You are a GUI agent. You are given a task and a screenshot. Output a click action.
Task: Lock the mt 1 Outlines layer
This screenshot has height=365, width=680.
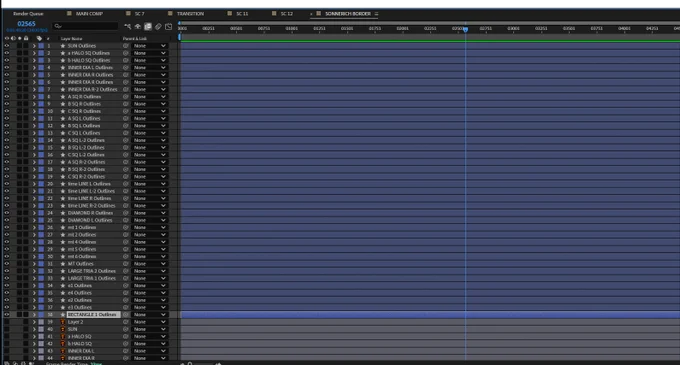click(26, 227)
